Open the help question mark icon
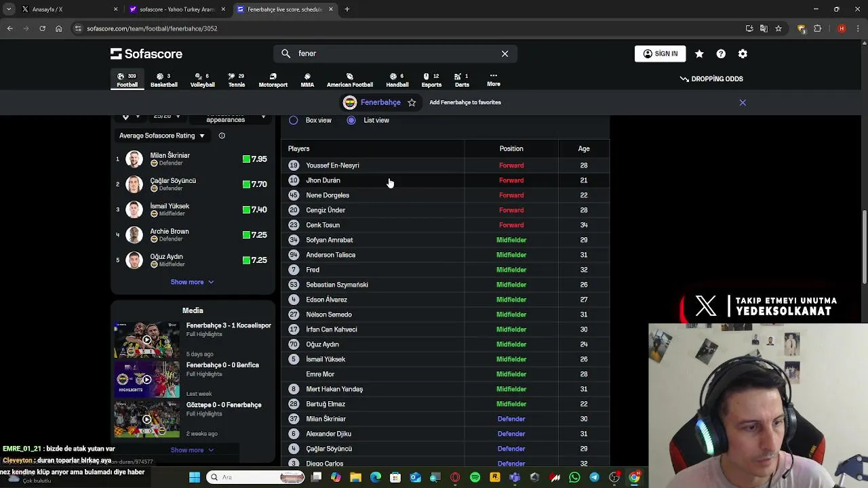Screen dimensions: 868x488 coord(721,54)
